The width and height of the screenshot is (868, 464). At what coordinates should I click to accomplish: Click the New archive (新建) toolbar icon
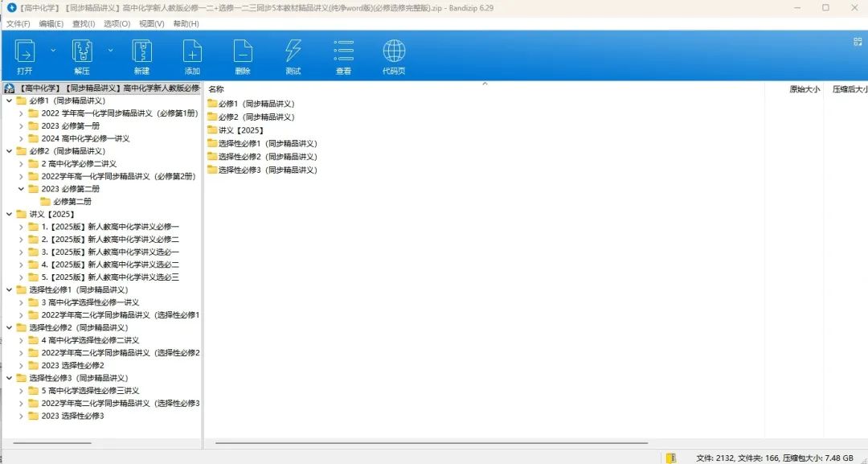click(x=141, y=51)
